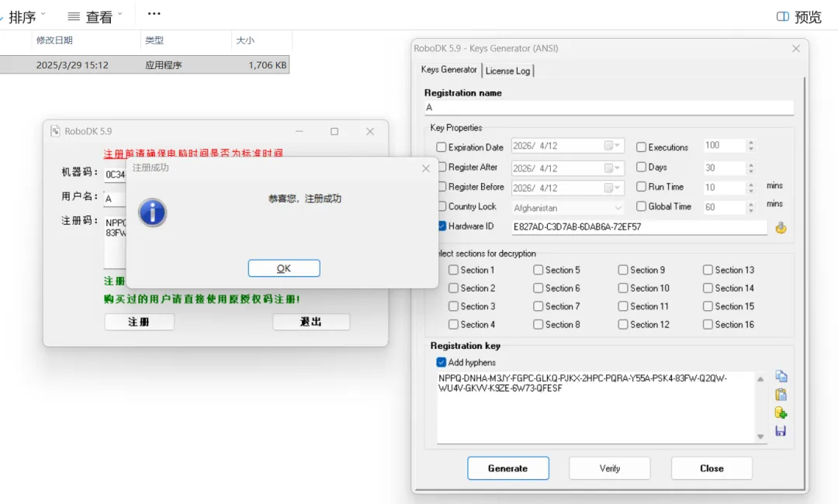Viewport: 838px width, 504px height.
Task: Click the paste clipboard icon beside registration key
Action: [781, 395]
